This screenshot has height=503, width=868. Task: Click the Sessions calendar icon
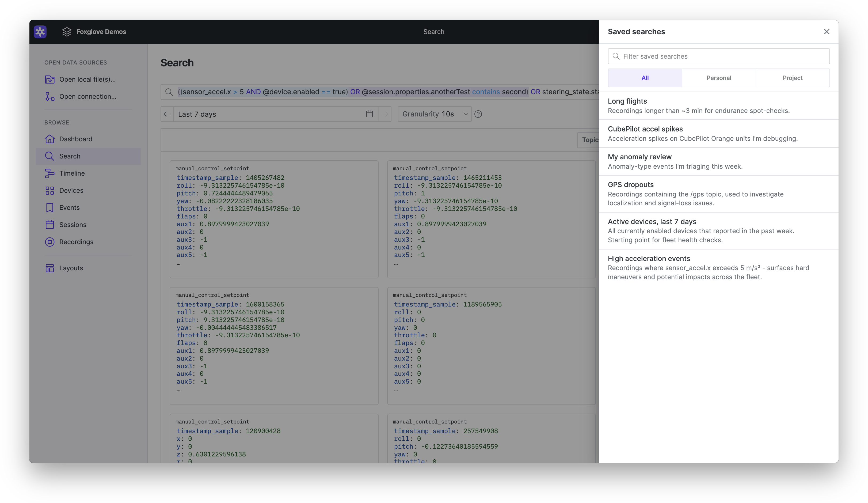coord(50,225)
